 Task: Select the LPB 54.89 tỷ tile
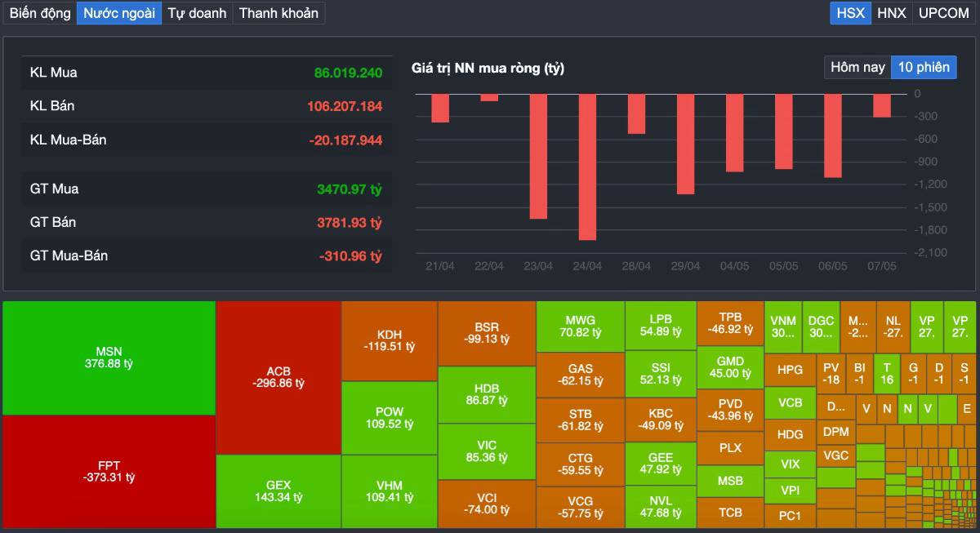(x=661, y=326)
